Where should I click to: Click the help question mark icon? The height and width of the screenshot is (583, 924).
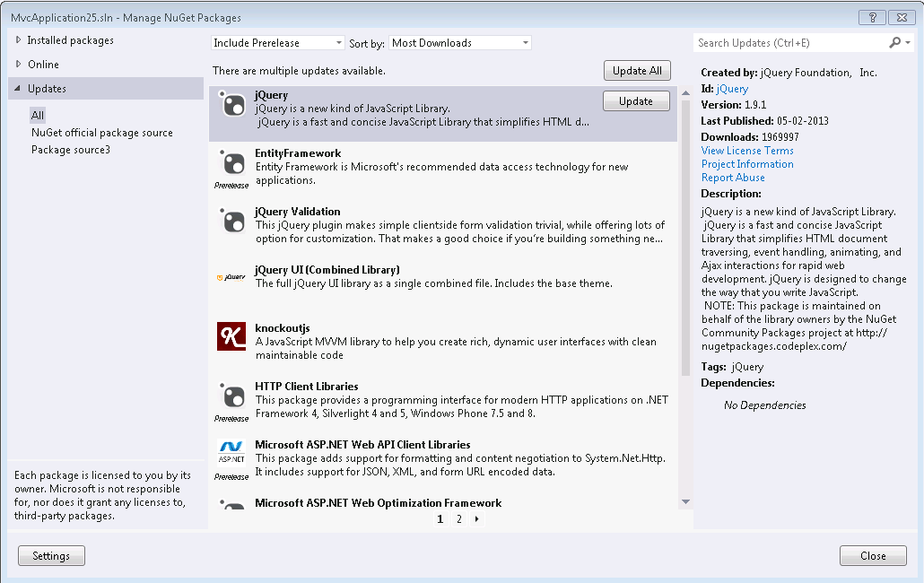[x=871, y=17]
